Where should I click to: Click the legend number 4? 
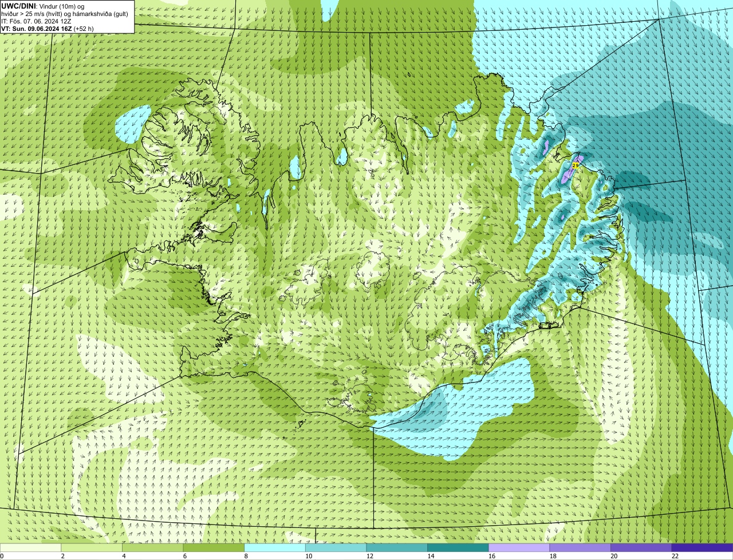click(124, 555)
